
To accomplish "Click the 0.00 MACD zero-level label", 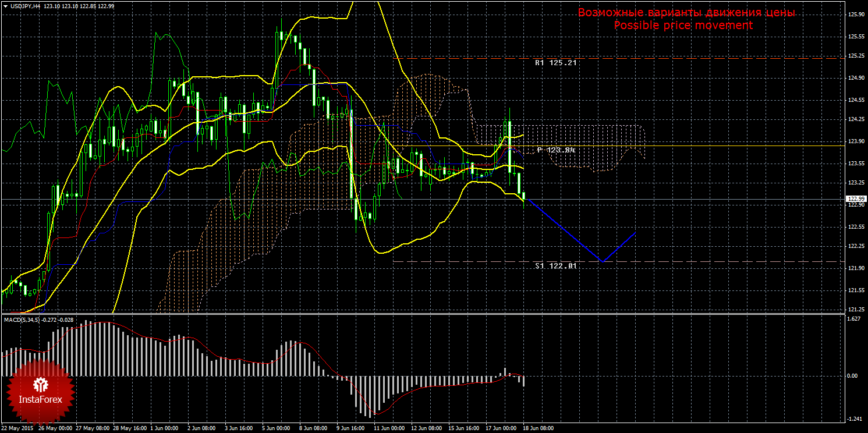I will 855,376.
